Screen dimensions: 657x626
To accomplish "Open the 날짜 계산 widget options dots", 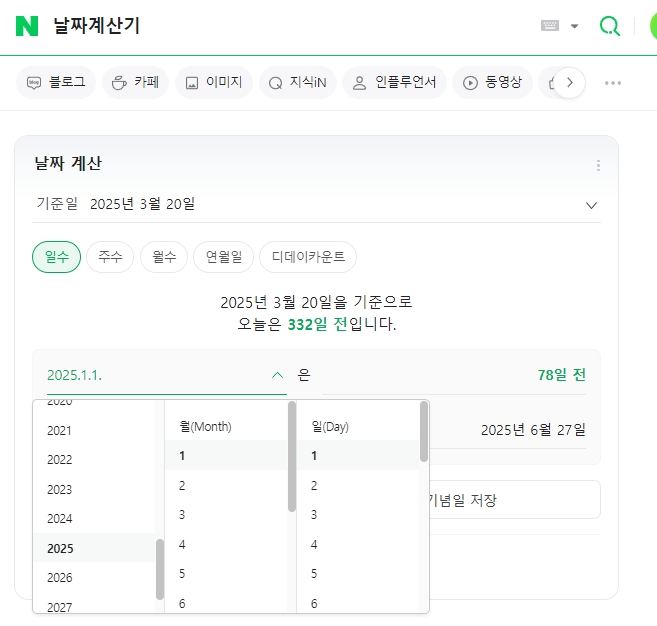I will (598, 165).
